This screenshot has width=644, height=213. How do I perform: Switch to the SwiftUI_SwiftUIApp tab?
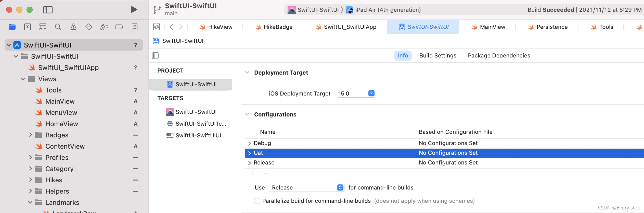tap(346, 27)
